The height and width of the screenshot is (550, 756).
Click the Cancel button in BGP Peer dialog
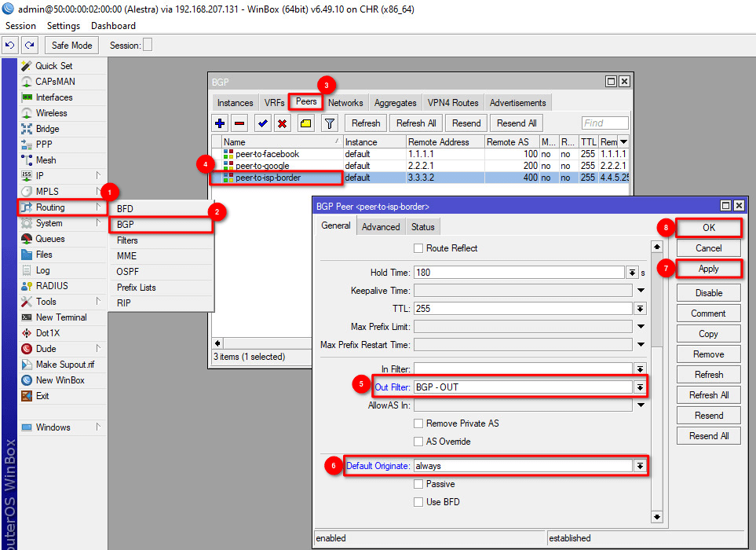[709, 248]
